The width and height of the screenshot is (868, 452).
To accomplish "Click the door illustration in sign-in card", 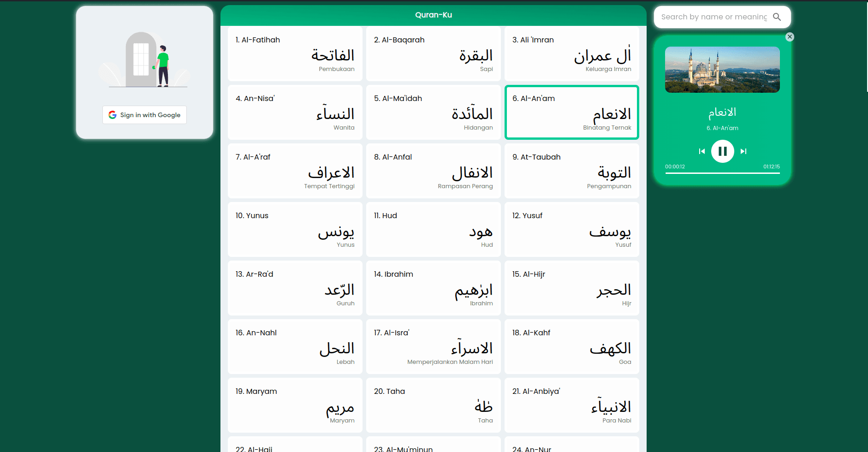I will pyautogui.click(x=144, y=59).
